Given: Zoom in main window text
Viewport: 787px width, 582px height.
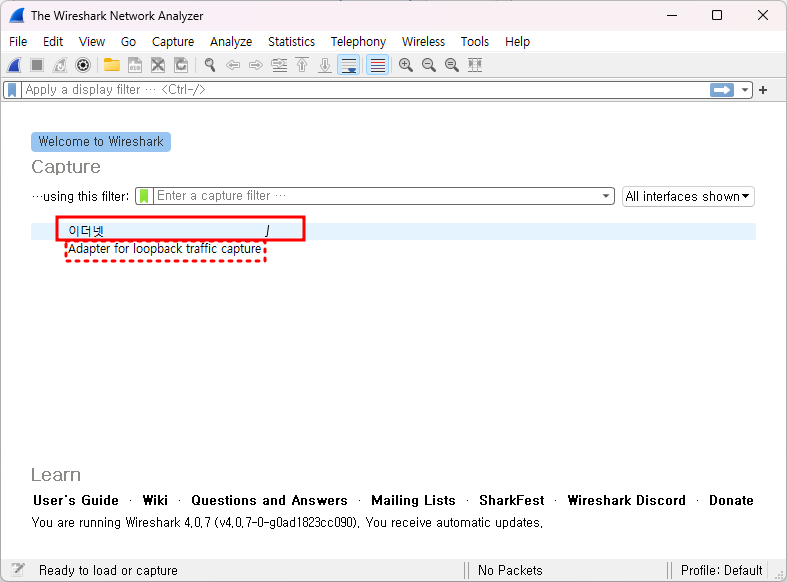Looking at the screenshot, I should pyautogui.click(x=406, y=65).
